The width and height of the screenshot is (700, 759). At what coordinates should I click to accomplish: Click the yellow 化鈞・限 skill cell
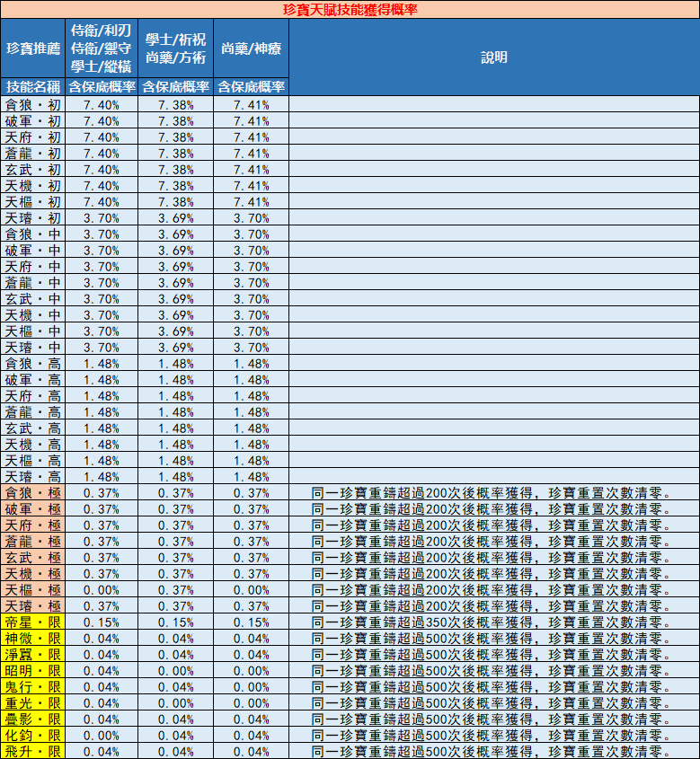point(32,736)
